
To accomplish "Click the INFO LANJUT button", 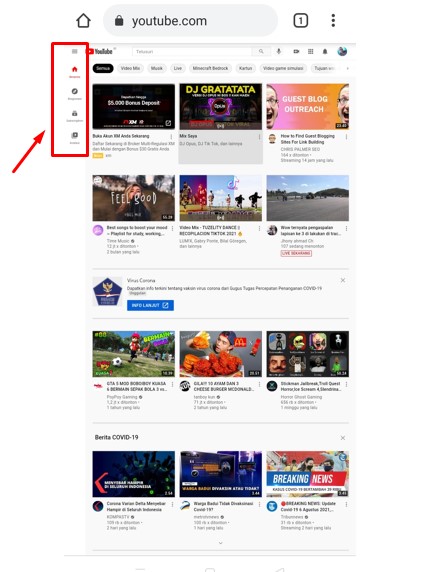I will tap(150, 305).
